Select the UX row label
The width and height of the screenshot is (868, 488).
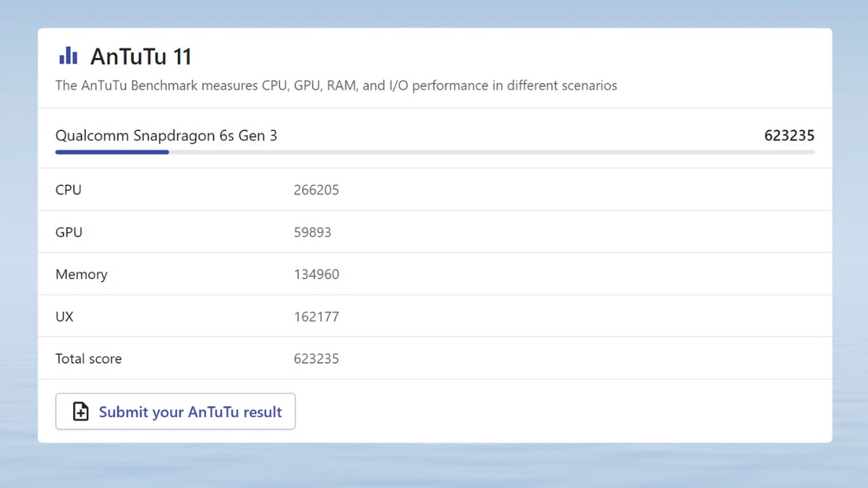pyautogui.click(x=64, y=317)
